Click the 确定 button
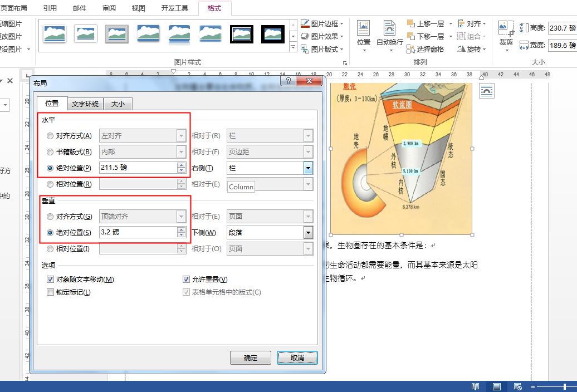The width and height of the screenshot is (577, 392). coord(250,358)
